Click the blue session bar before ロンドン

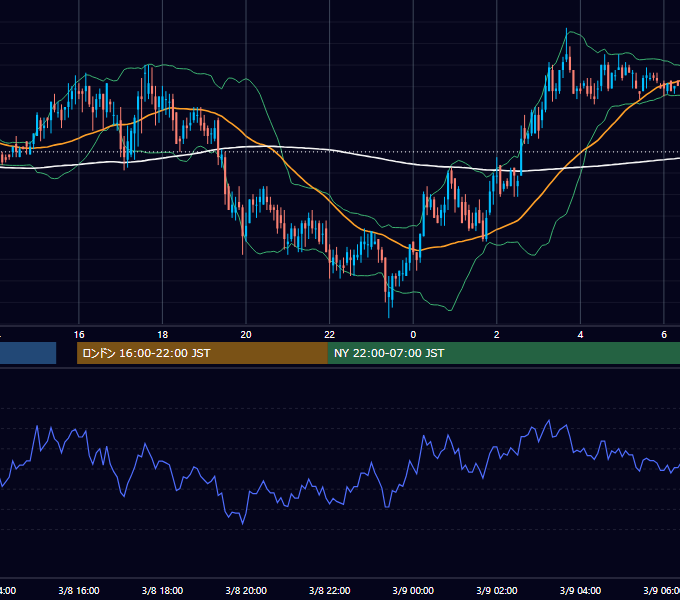(28, 353)
